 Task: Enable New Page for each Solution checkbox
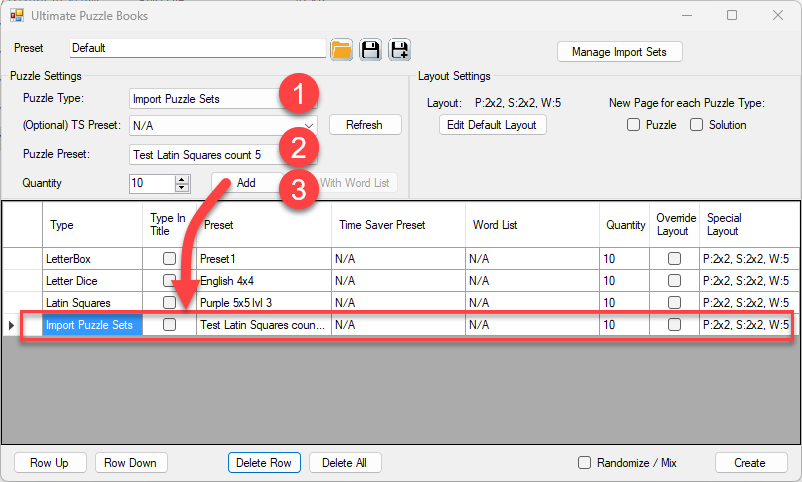click(x=696, y=125)
